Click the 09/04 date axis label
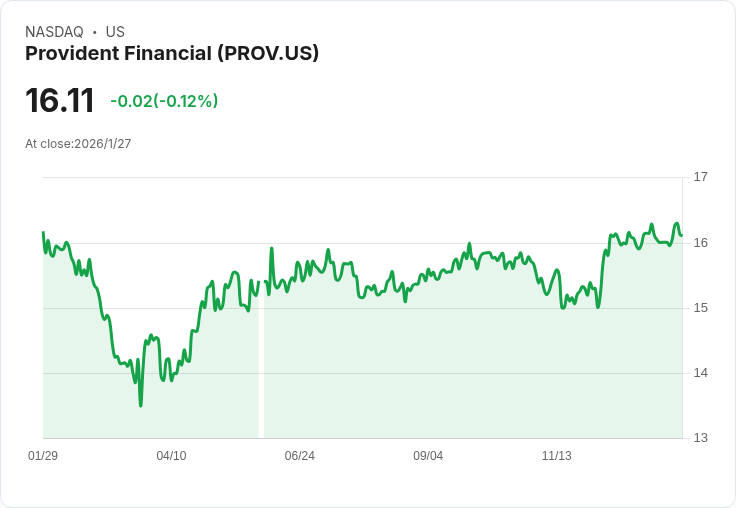 coord(428,456)
